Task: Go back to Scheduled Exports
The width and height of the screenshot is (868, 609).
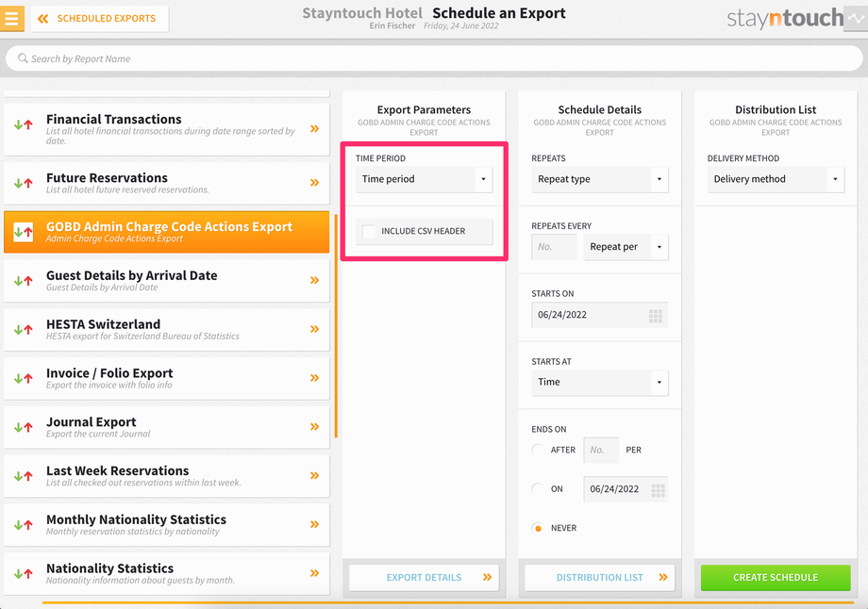Action: (100, 19)
